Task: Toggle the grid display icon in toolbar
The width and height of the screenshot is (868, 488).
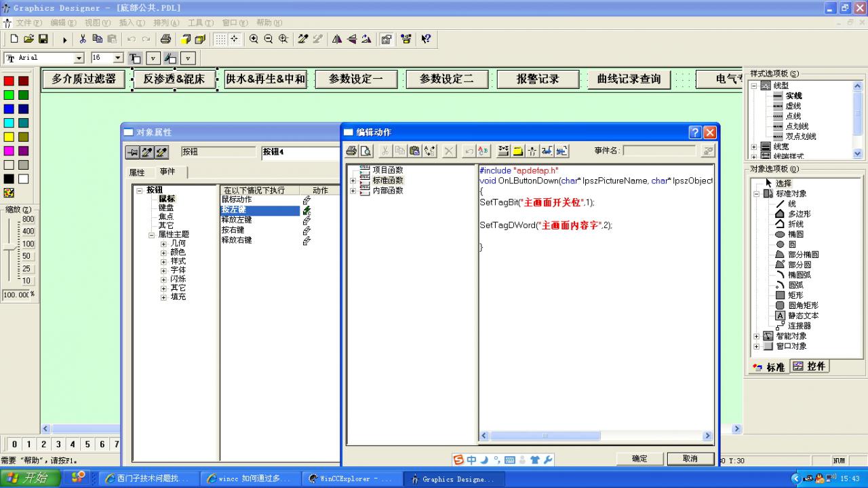Action: 220,39
